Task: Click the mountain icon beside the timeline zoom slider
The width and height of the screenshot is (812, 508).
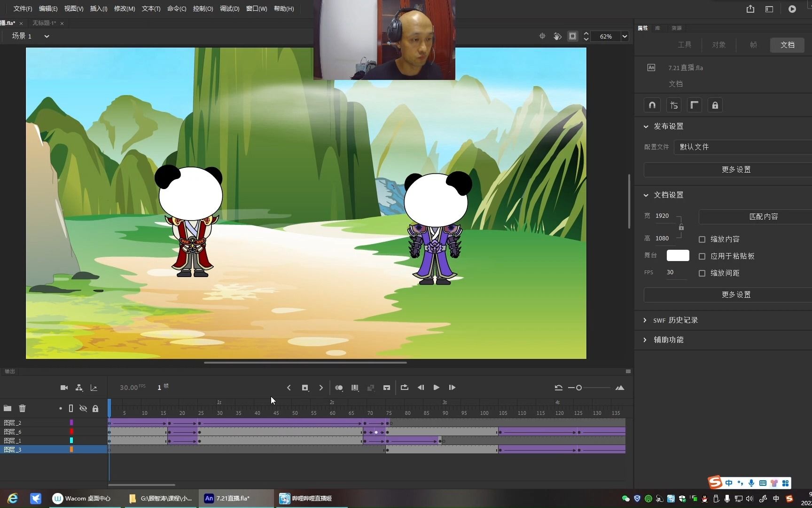Action: pyautogui.click(x=620, y=388)
